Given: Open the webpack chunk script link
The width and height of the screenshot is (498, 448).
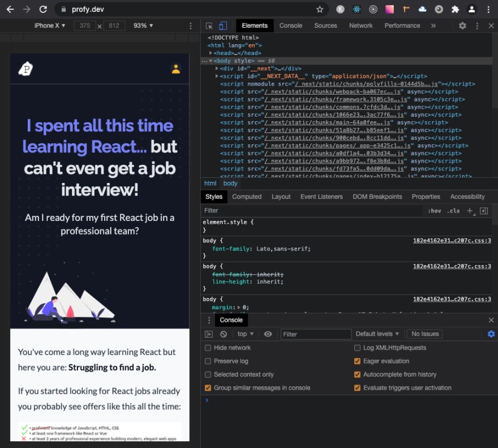Looking at the screenshot, I should (x=333, y=92).
